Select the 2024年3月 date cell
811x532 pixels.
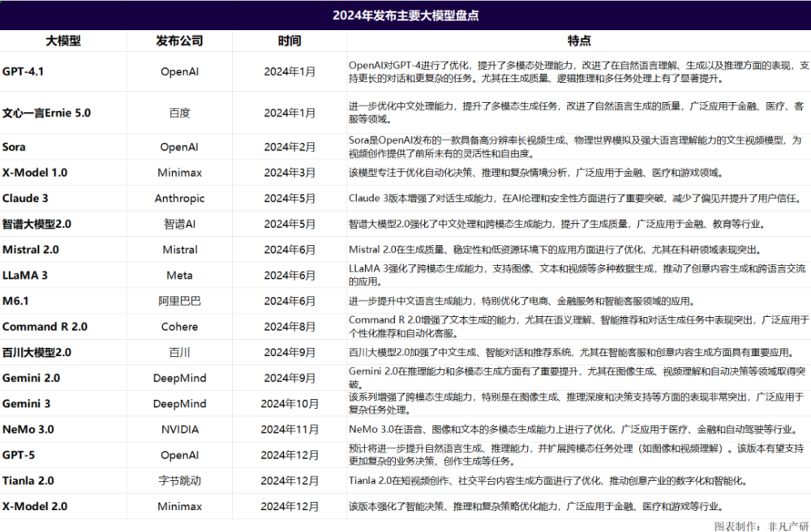pyautogui.click(x=290, y=173)
